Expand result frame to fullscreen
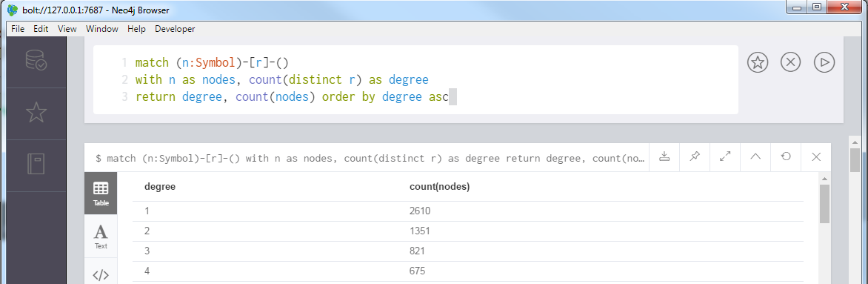868x284 pixels. [x=725, y=157]
